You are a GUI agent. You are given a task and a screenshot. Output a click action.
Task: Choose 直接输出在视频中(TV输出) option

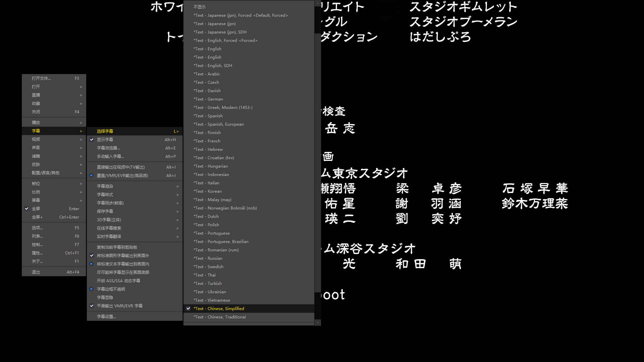(x=135, y=167)
